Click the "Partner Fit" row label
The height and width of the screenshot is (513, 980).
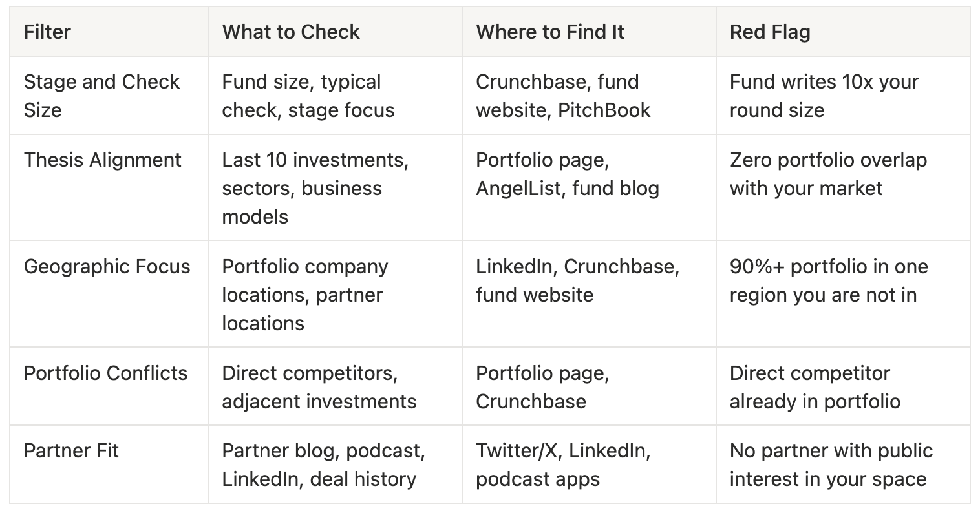pos(71,451)
